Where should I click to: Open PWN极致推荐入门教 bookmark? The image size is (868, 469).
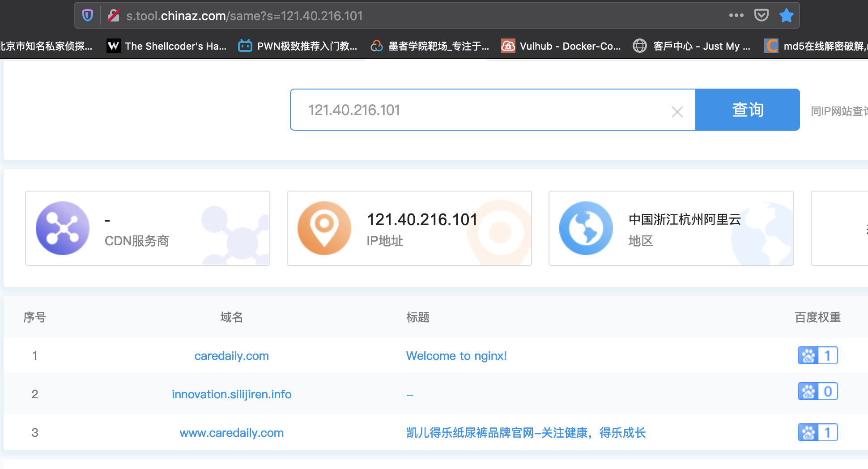298,46
